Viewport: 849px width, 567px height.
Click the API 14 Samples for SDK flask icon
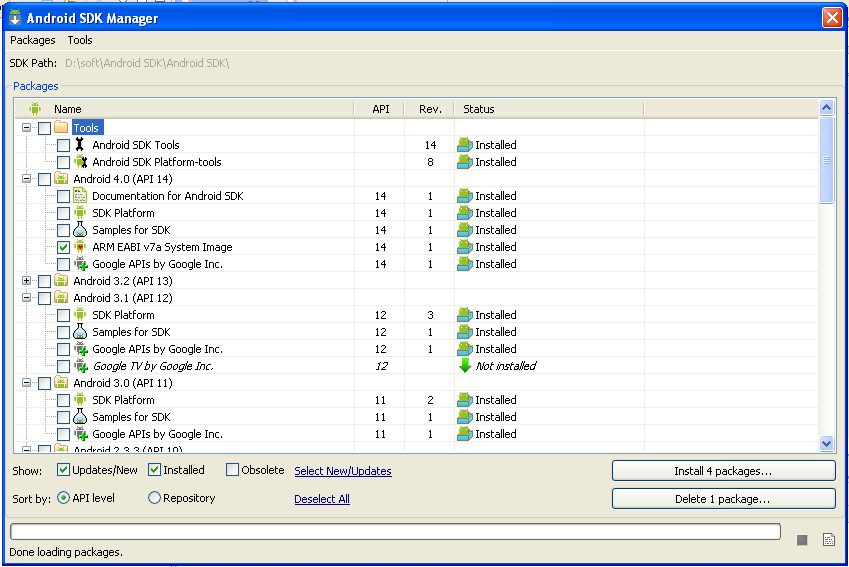80,230
